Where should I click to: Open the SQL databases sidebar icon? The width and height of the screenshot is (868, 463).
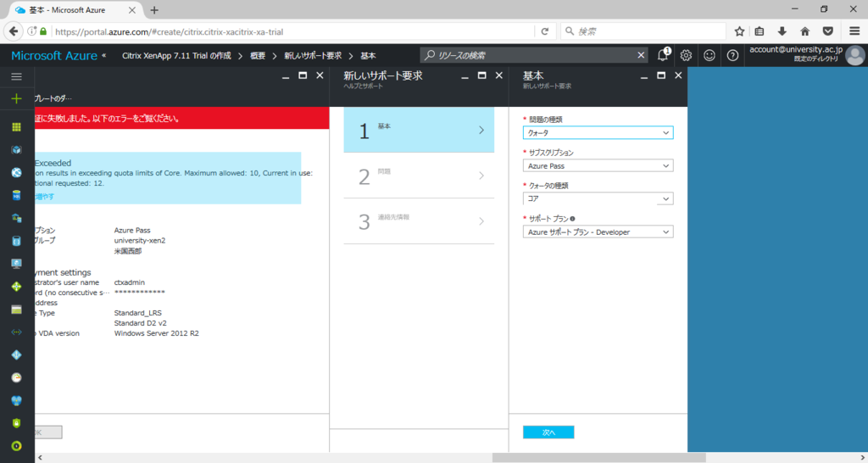[17, 196]
